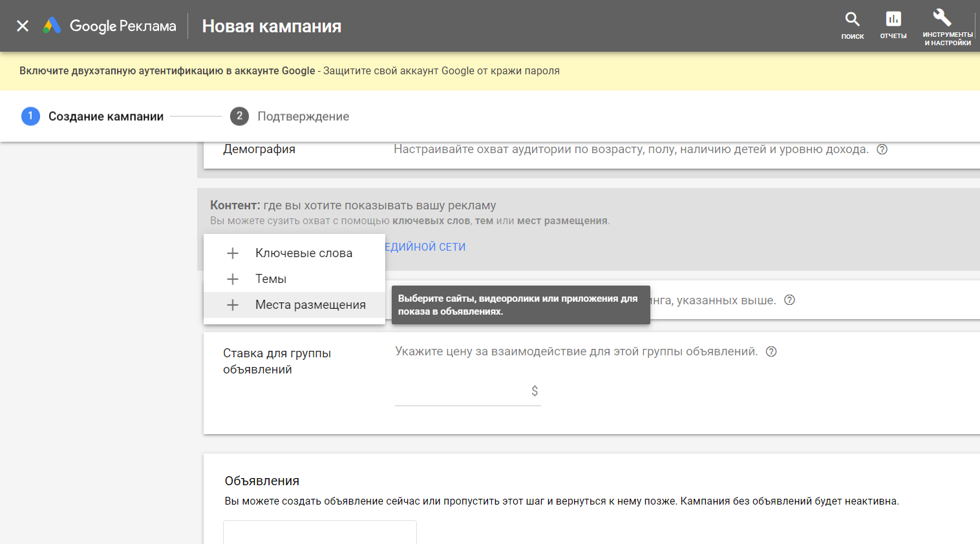980x544 pixels.
Task: Open the two-step authentication banner link
Action: click(x=167, y=71)
